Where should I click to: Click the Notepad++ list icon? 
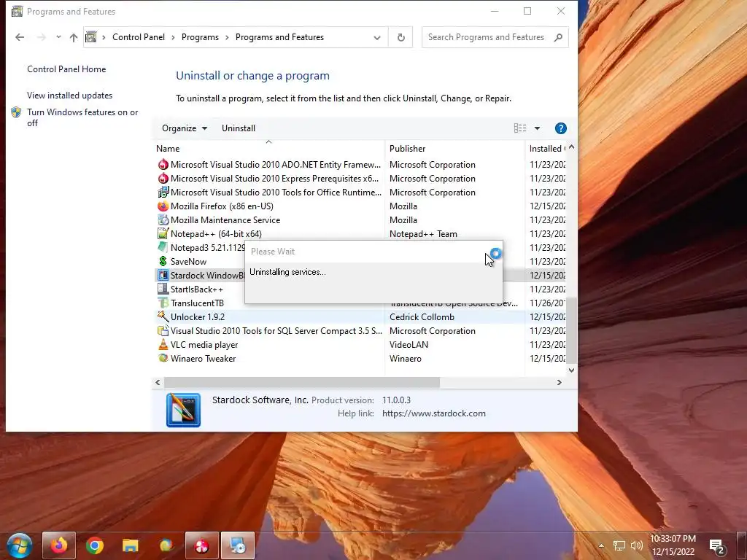(163, 234)
